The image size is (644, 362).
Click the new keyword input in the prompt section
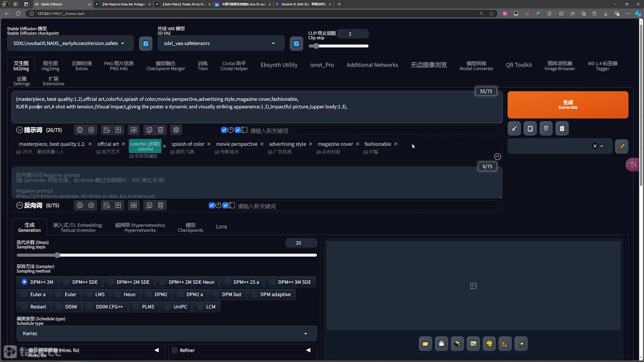pos(373,130)
